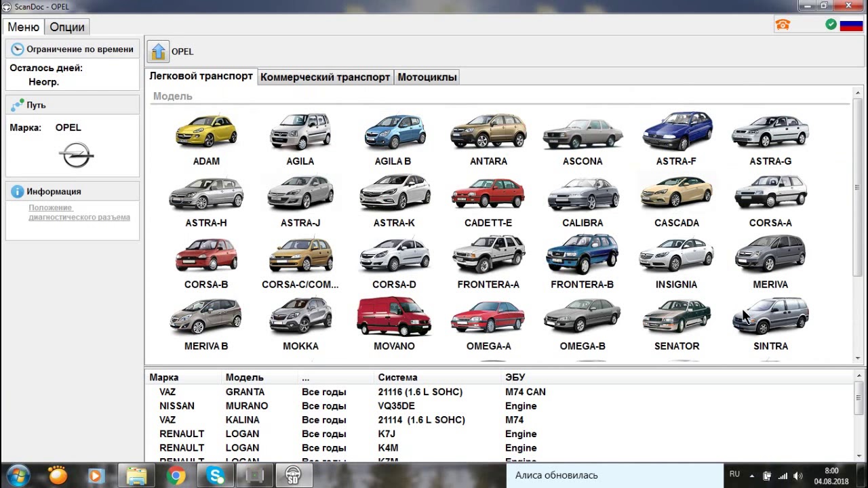
Task: Click the history list scroll up arrow
Action: click(858, 377)
